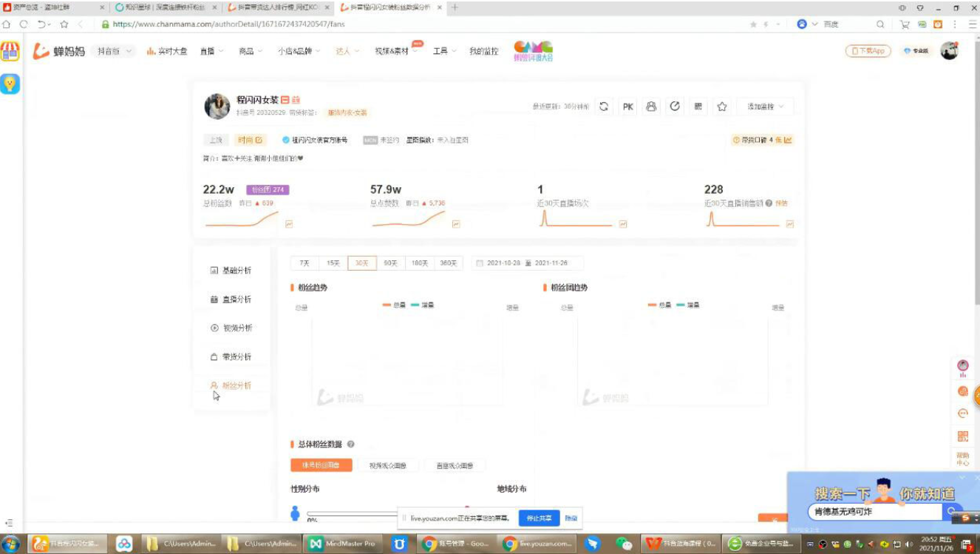Favorite this influencer with the star icon
This screenshot has height=554, width=980.
click(722, 107)
